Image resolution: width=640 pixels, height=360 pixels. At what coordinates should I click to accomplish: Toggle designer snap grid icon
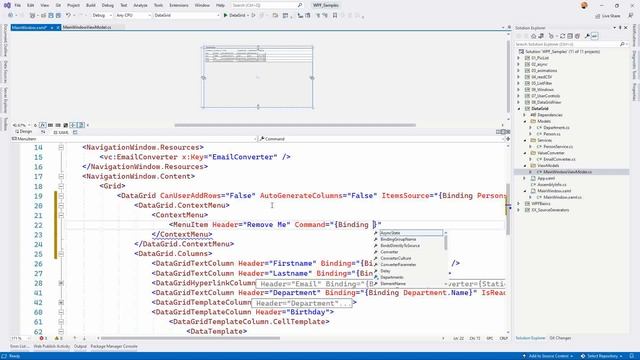click(50, 125)
